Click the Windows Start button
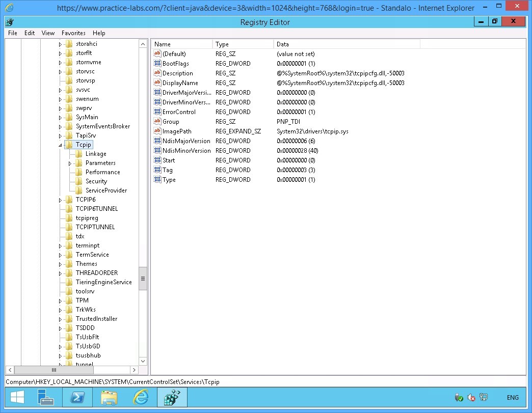Image resolution: width=532 pixels, height=413 pixels. tap(17, 397)
